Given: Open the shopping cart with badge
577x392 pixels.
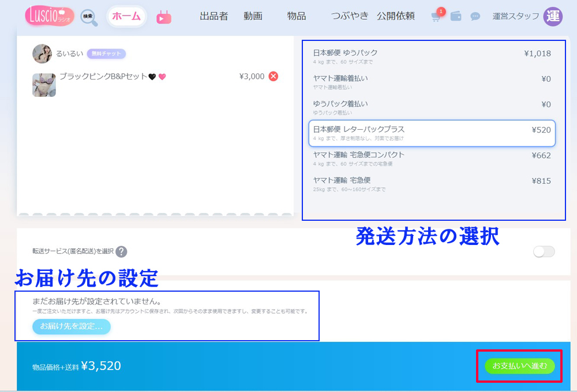Looking at the screenshot, I should pos(436,17).
